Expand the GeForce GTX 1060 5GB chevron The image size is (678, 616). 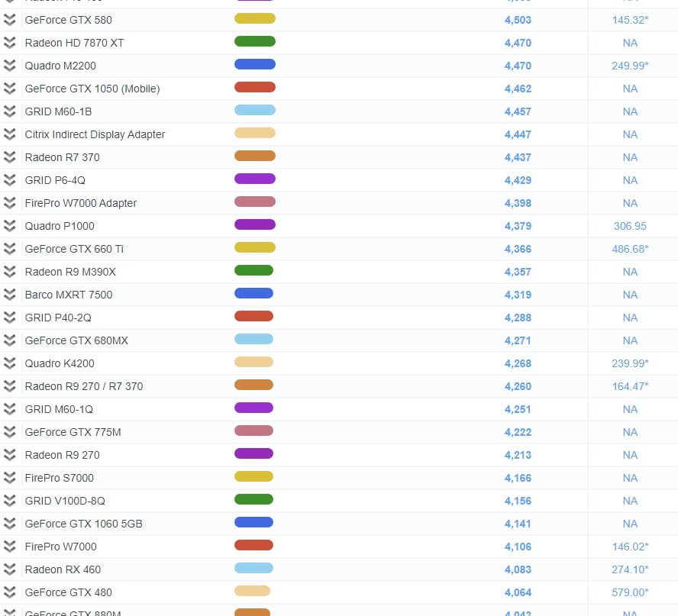click(x=9, y=524)
